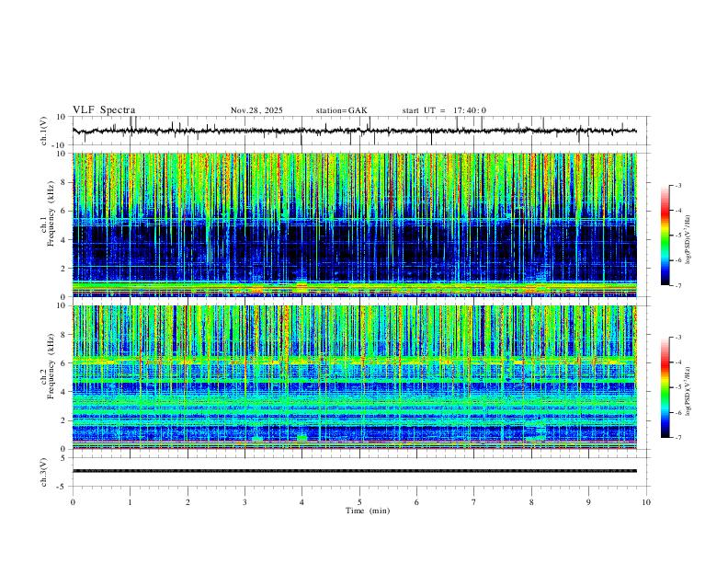The image size is (728, 563).
Task: Click the "station=GAK" label
Action: point(341,110)
